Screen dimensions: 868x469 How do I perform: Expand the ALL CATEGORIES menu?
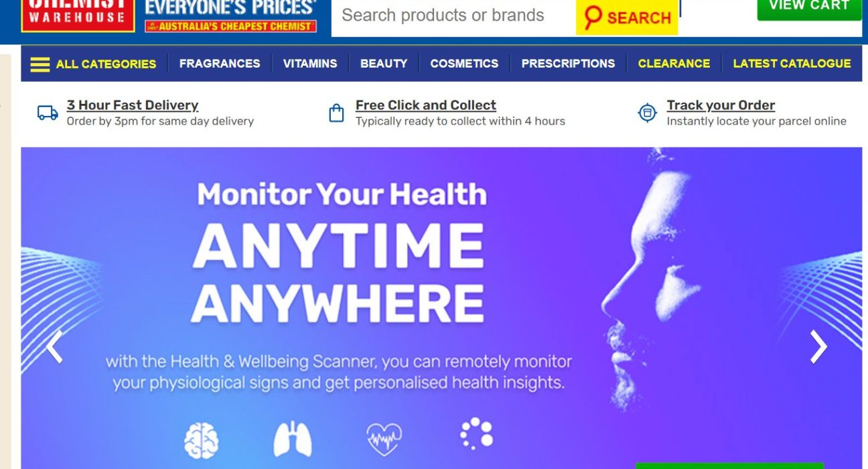coord(94,64)
